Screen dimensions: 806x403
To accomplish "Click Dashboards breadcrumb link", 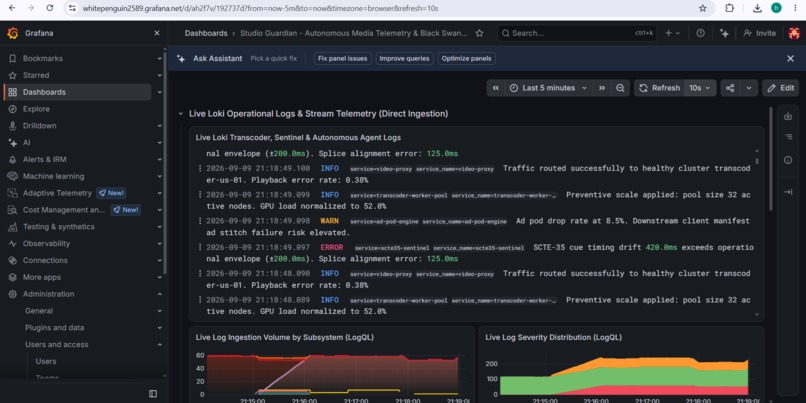I will (206, 33).
